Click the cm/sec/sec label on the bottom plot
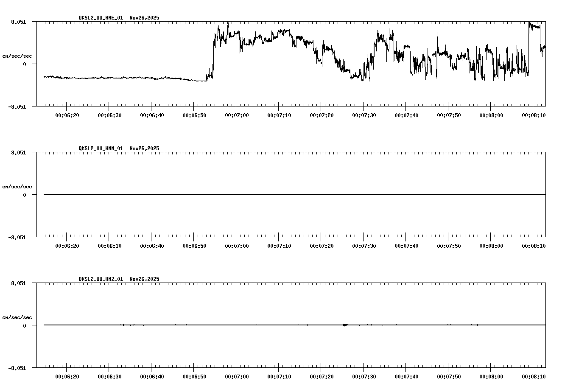Screen dimensions: 576x392 (17, 316)
